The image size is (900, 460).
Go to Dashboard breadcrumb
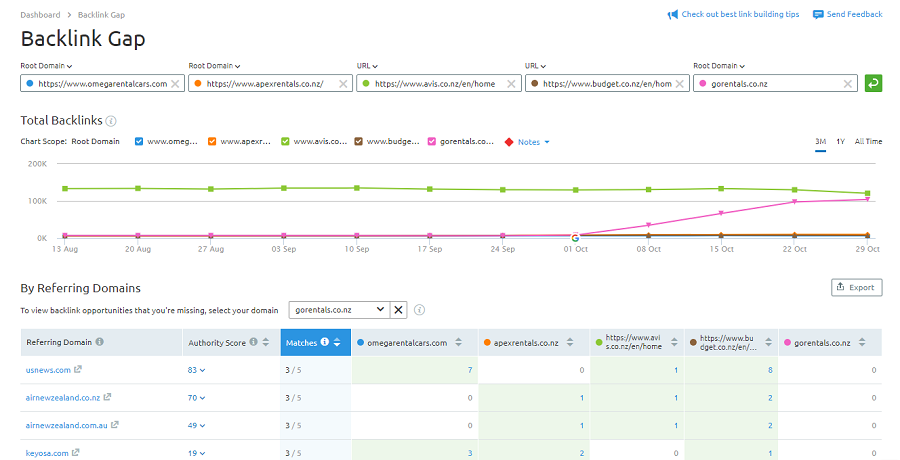(x=40, y=15)
